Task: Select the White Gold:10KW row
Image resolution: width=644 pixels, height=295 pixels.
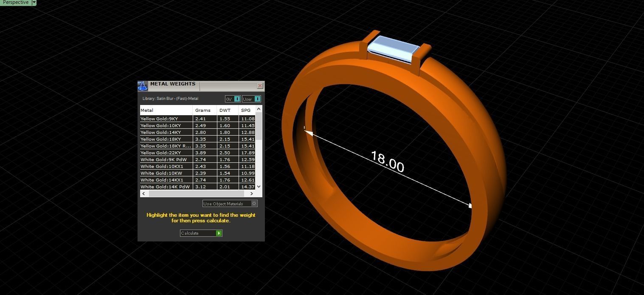Action: [x=197, y=173]
